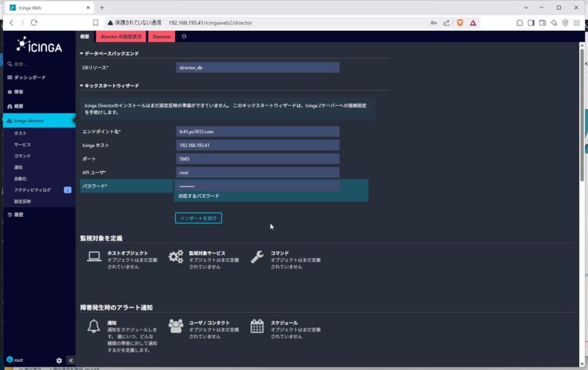
Task: Open スケジュール calendar icon
Action: point(257,326)
